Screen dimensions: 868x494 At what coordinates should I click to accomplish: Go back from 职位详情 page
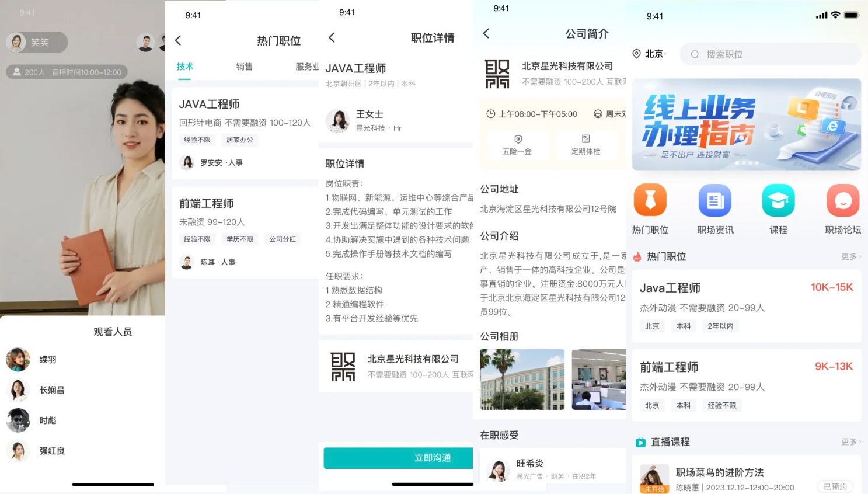pos(332,37)
